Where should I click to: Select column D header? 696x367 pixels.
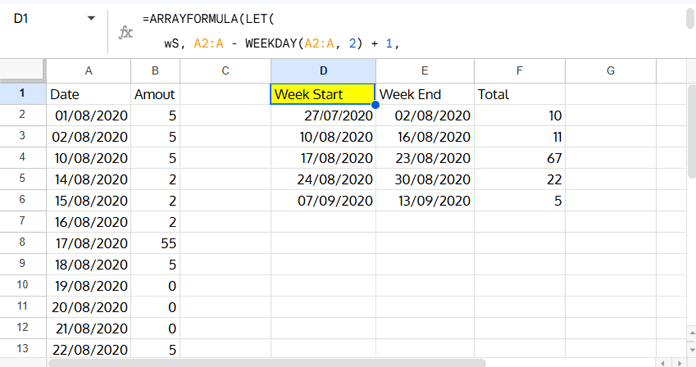pos(323,71)
